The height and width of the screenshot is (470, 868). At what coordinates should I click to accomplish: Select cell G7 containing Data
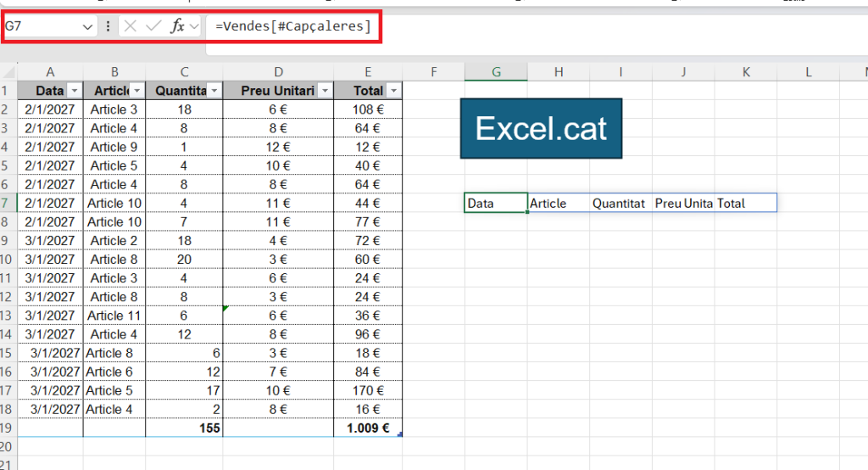coord(496,203)
